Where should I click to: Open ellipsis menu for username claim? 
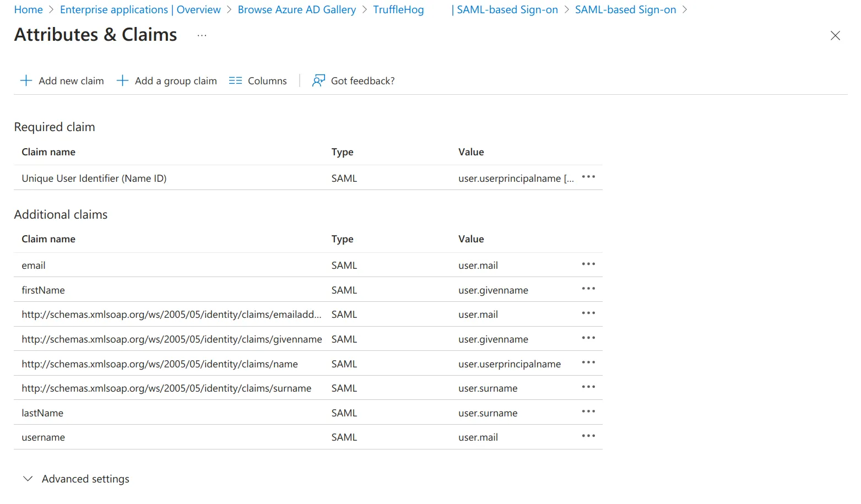(588, 436)
